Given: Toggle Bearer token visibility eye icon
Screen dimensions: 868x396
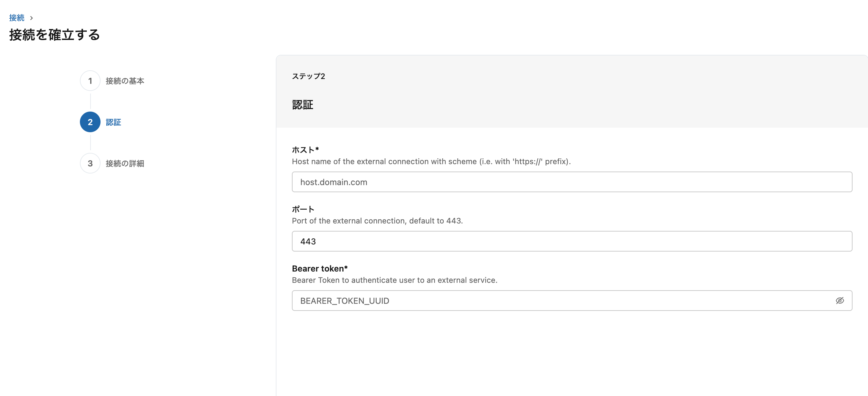Looking at the screenshot, I should pyautogui.click(x=839, y=301).
